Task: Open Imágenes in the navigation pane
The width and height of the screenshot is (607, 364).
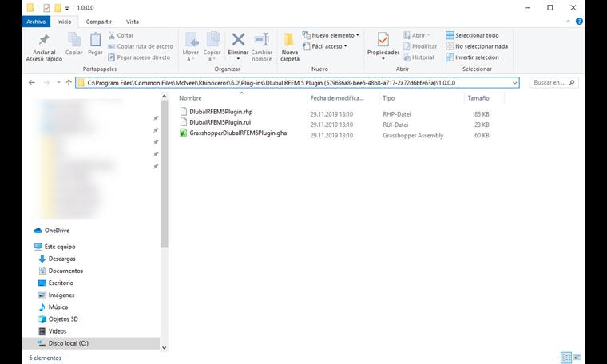Action: click(57, 295)
